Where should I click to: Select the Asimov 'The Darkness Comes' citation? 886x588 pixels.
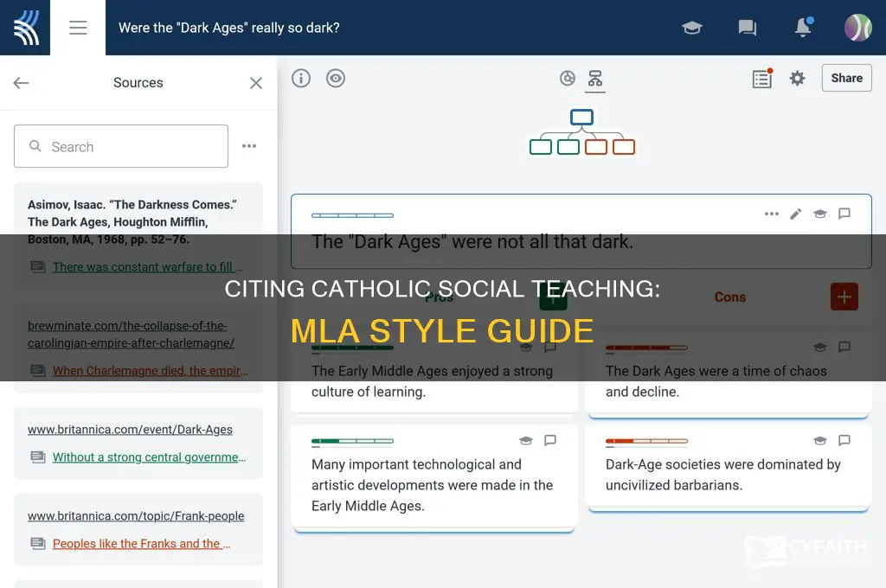click(x=132, y=222)
